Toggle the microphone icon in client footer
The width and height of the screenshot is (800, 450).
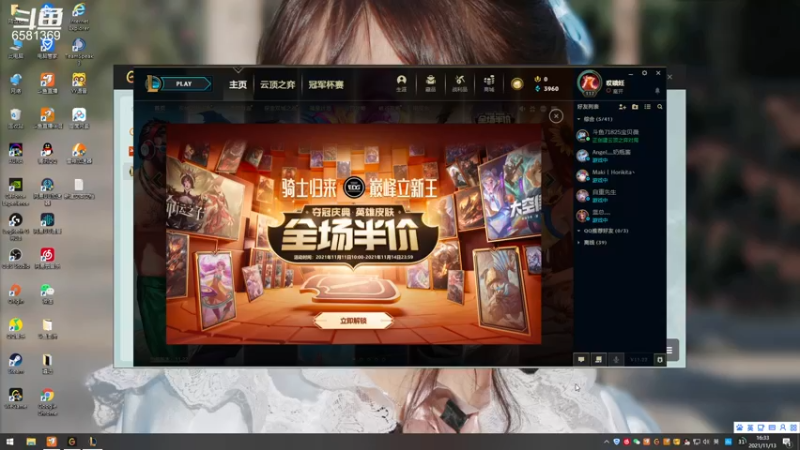(616, 360)
